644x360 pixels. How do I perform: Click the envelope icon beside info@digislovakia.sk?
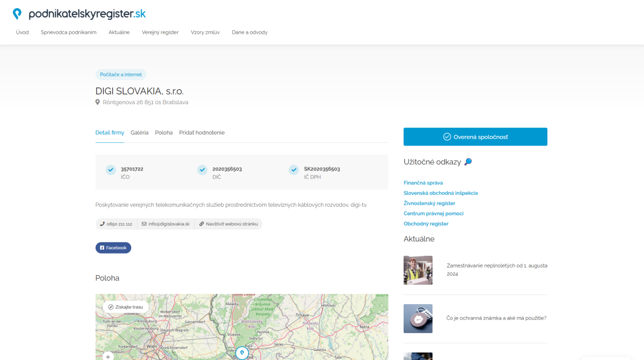tap(144, 224)
